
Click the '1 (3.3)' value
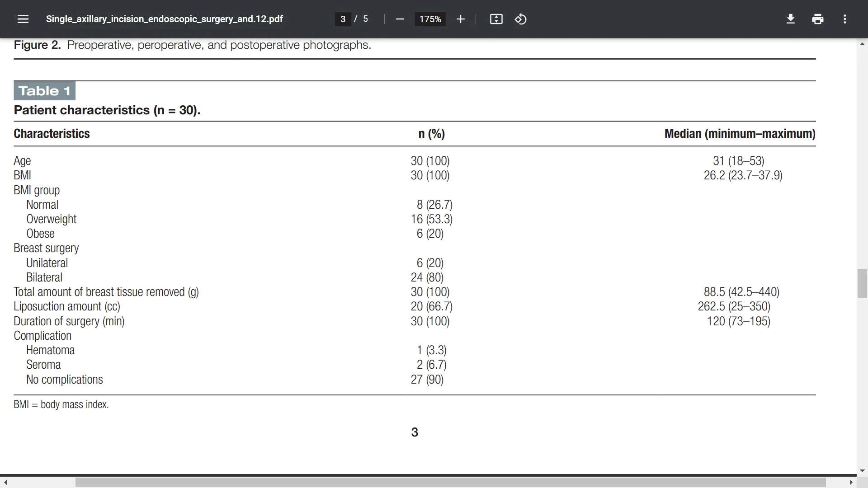coord(432,350)
